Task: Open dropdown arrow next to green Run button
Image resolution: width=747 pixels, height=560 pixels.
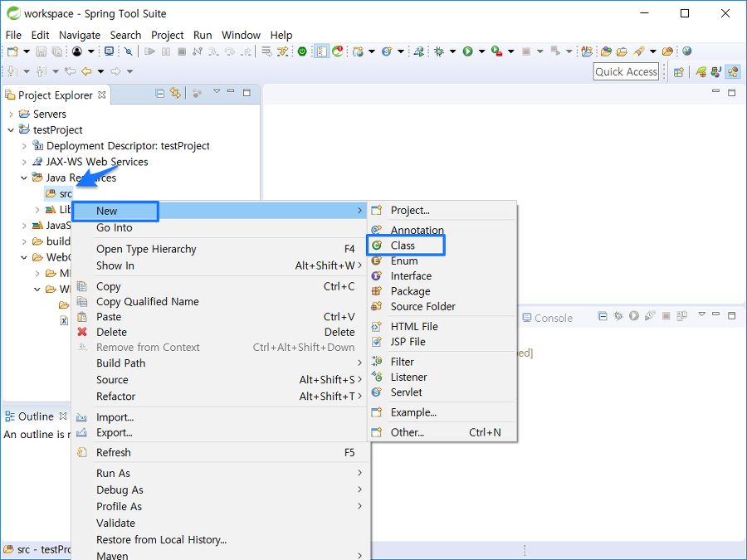Action: 481,51
